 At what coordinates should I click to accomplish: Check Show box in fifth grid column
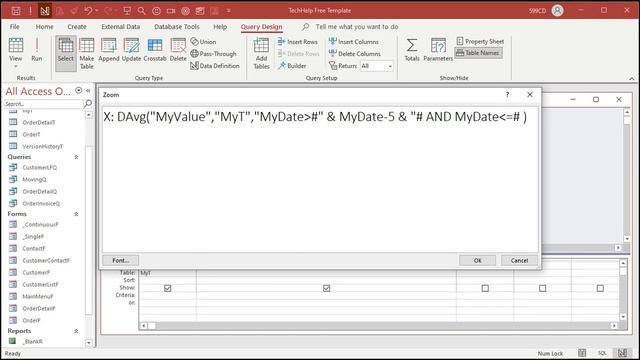coord(600,288)
